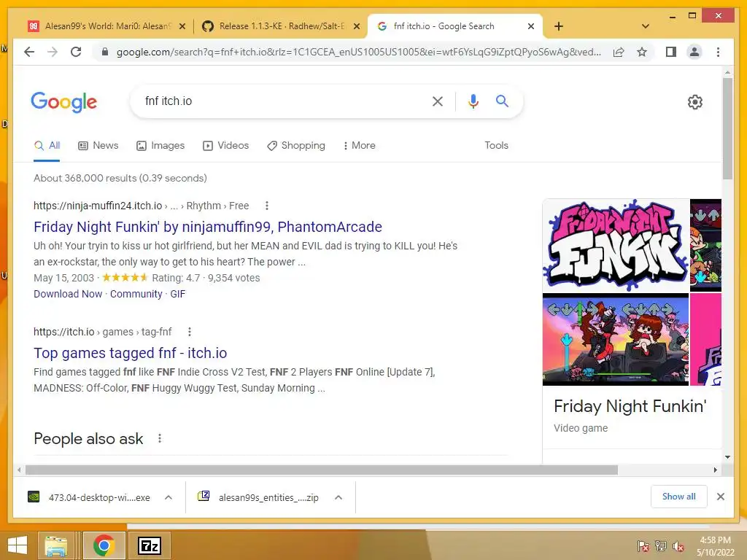Click inside the fnf itch.io search field
Screen dimensions: 747x560
tap(281, 101)
